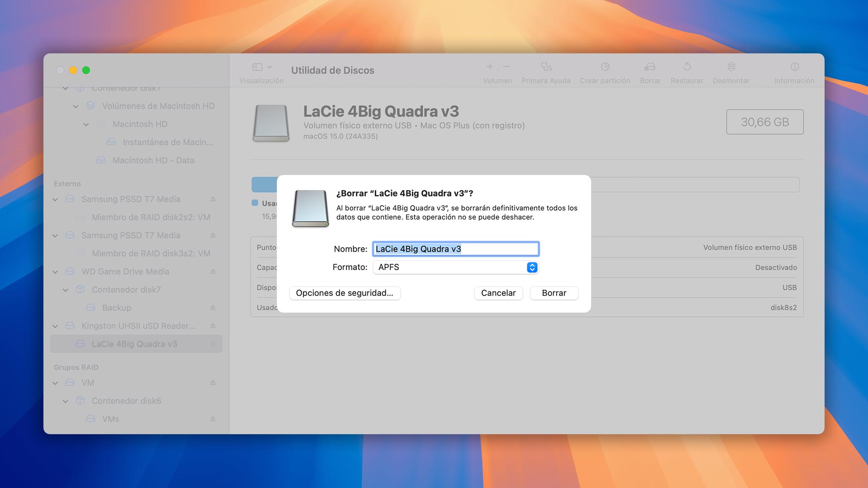Click the remove Volumen minus icon
The image size is (868, 488).
tap(506, 66)
